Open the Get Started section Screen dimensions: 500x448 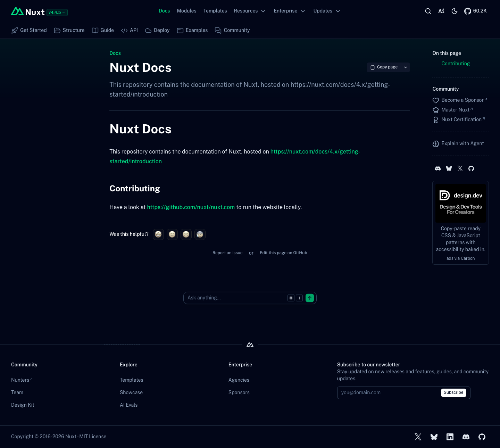coord(29,30)
